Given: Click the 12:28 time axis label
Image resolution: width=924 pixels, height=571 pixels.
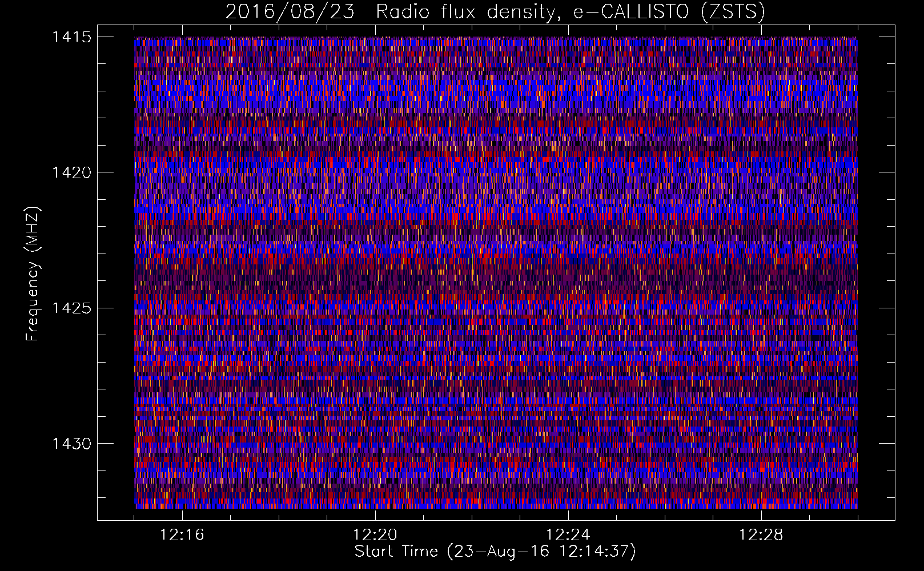Looking at the screenshot, I should [761, 535].
